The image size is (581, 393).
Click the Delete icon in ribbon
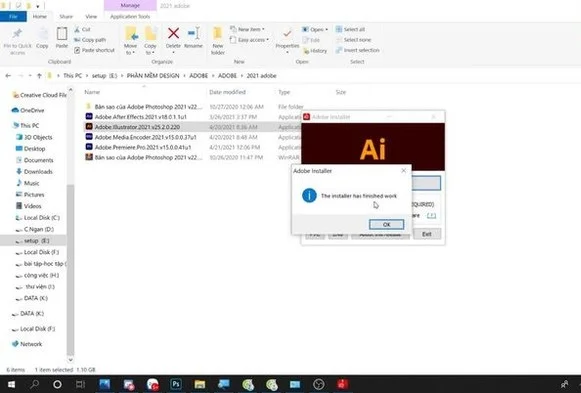173,34
